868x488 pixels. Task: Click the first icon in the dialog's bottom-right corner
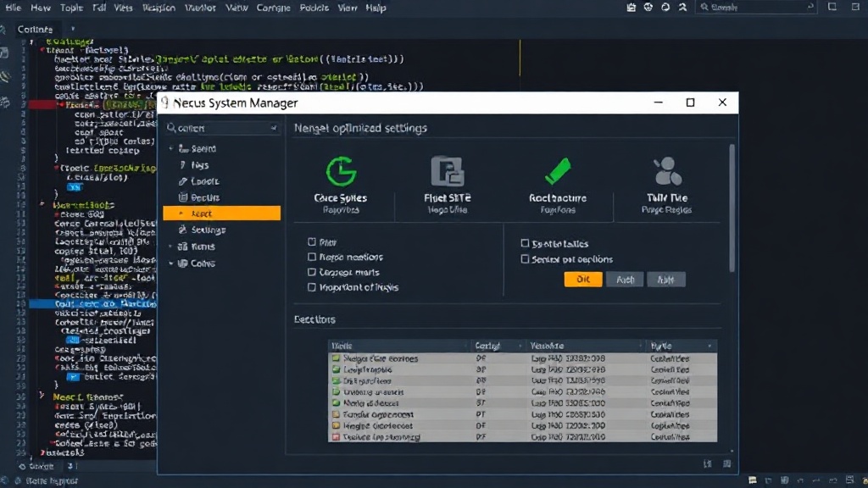(x=708, y=463)
